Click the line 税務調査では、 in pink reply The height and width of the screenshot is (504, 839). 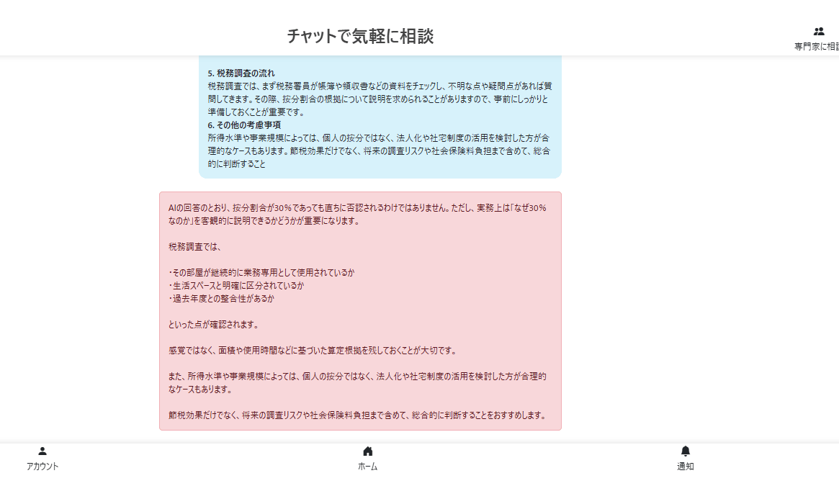[x=194, y=247]
